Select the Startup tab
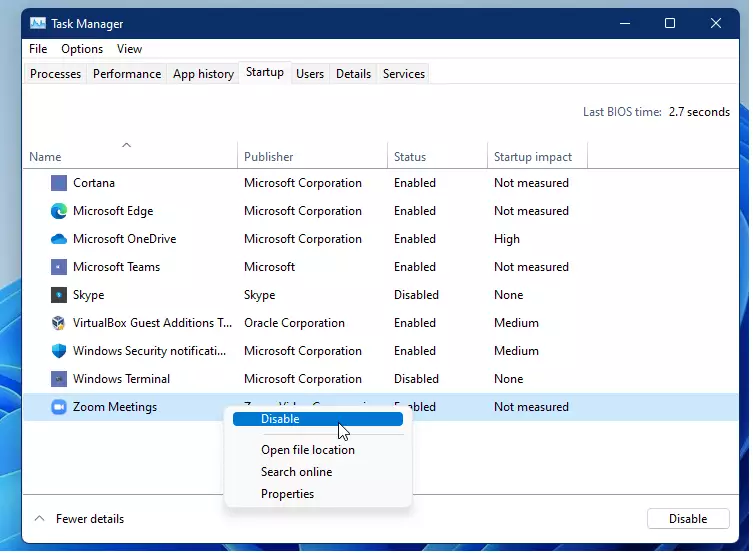The image size is (753, 553). point(265,72)
